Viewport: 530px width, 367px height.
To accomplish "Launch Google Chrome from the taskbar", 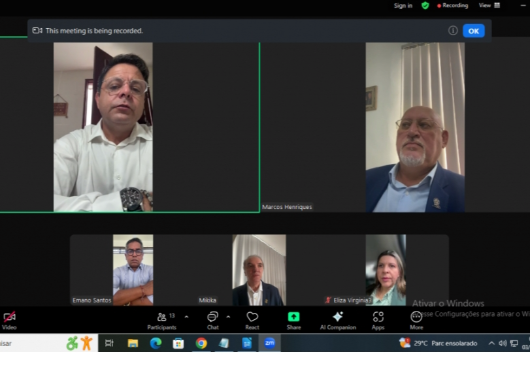I will tap(201, 343).
